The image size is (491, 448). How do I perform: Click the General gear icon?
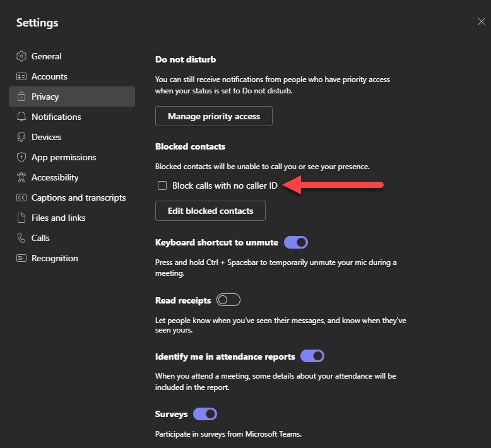(21, 56)
